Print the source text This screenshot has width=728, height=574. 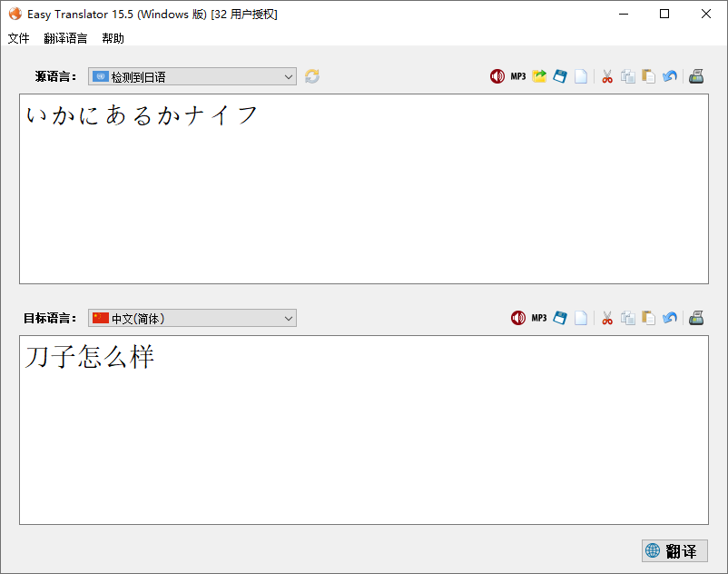(x=696, y=76)
